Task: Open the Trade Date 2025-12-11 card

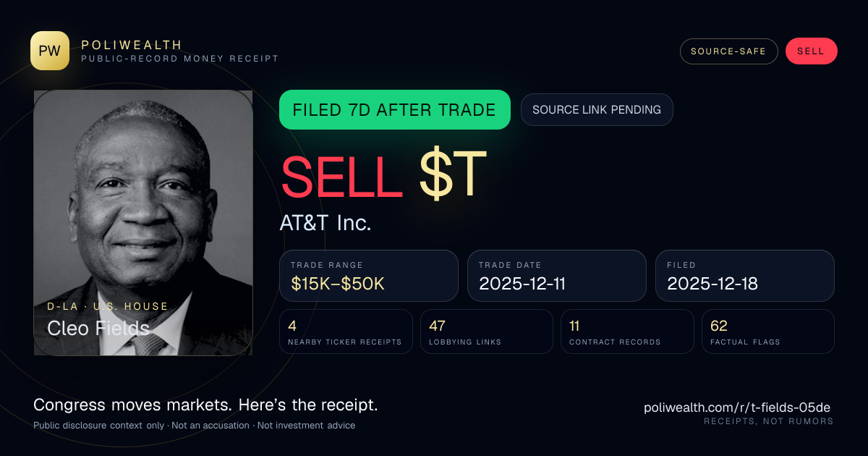Action: click(557, 276)
